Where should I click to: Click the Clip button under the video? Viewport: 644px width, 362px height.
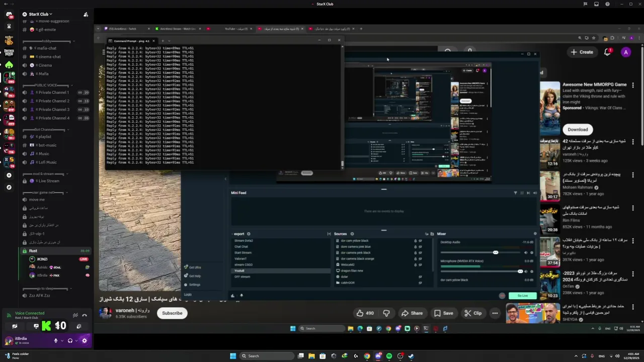point(472,313)
